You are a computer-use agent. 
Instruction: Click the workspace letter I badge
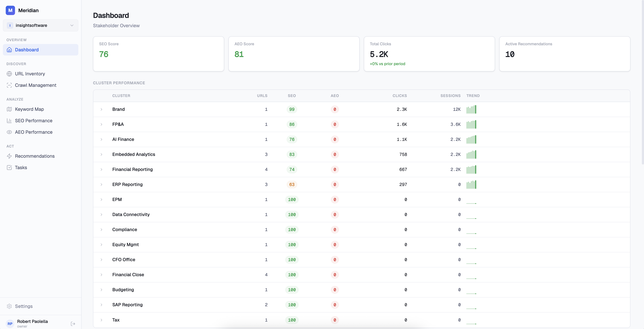[10, 25]
